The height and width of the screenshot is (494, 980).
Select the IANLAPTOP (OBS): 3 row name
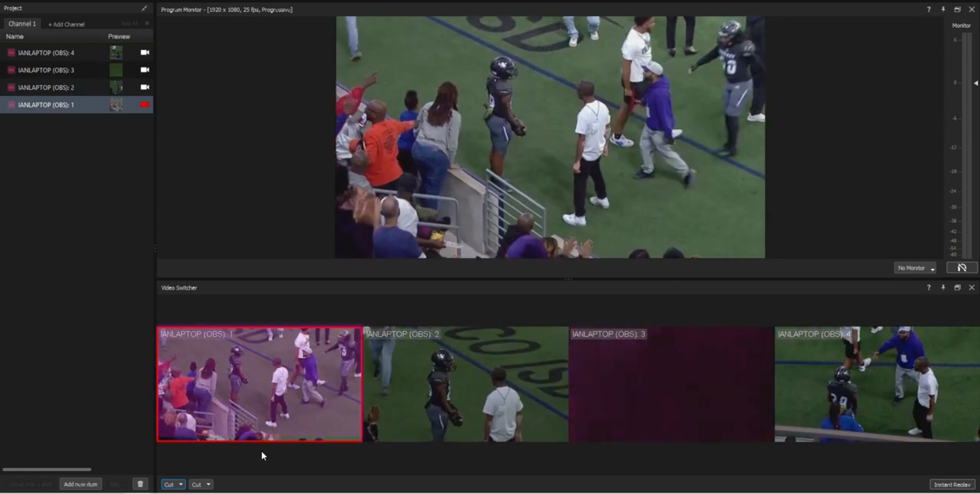click(46, 70)
